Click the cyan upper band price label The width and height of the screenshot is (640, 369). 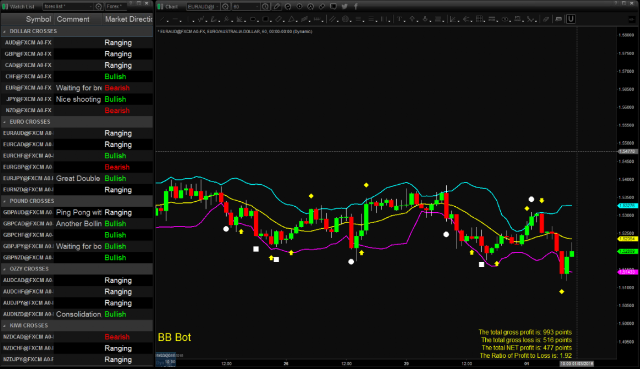click(628, 206)
